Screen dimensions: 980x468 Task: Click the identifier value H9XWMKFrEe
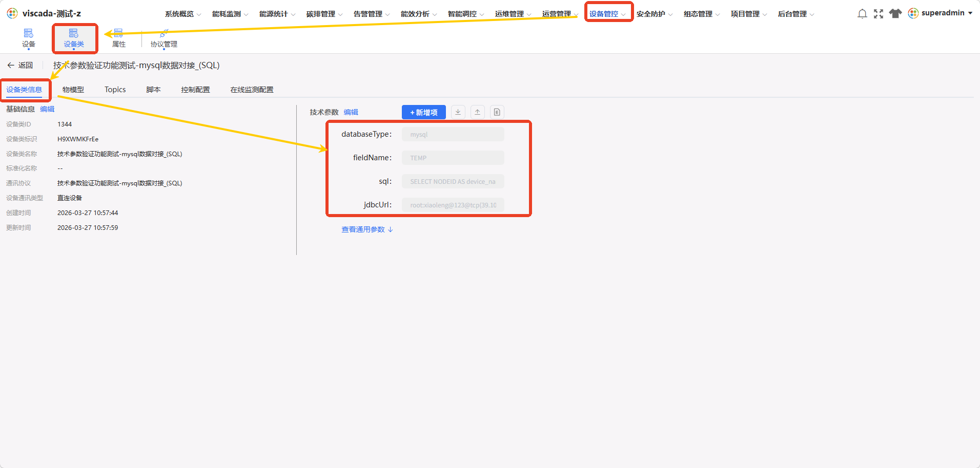78,139
